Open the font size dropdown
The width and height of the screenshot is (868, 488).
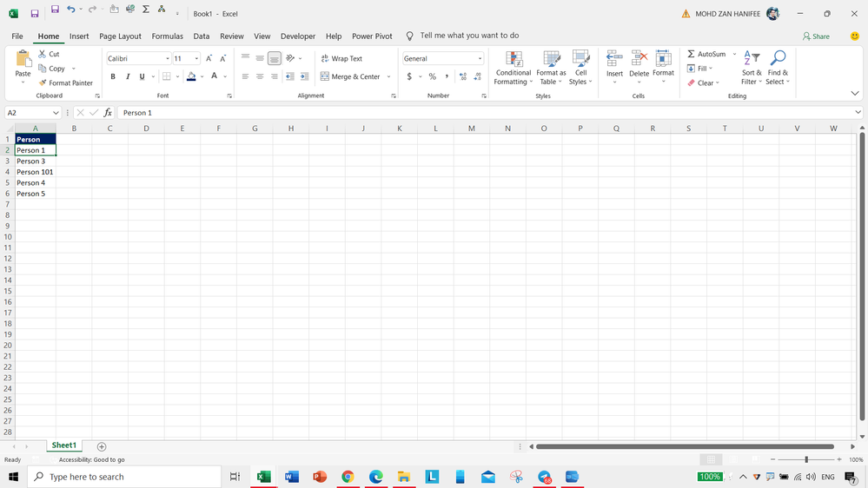pyautogui.click(x=196, y=59)
